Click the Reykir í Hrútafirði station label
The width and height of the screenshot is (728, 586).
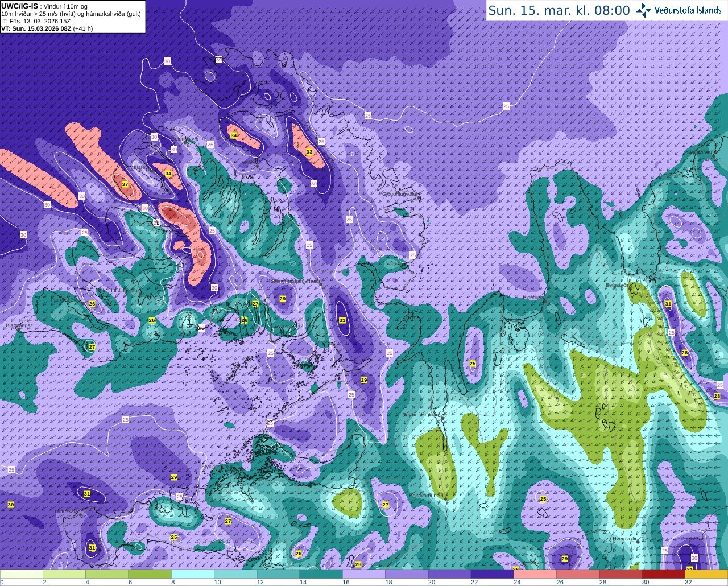(422, 415)
